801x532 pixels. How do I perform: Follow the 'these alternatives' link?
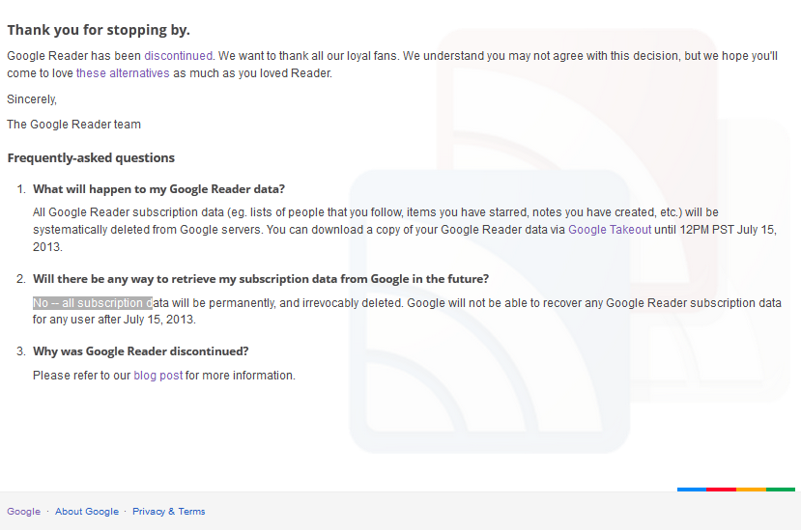pyautogui.click(x=123, y=73)
